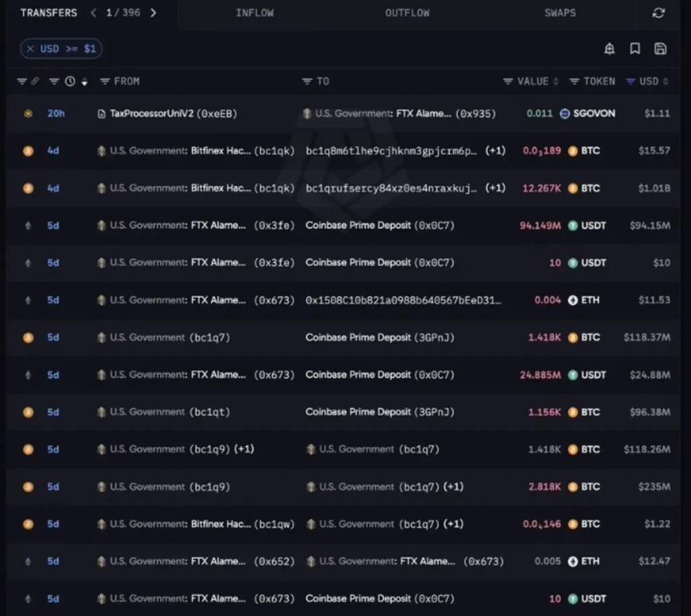Switch to the SWAPS tab

(559, 13)
